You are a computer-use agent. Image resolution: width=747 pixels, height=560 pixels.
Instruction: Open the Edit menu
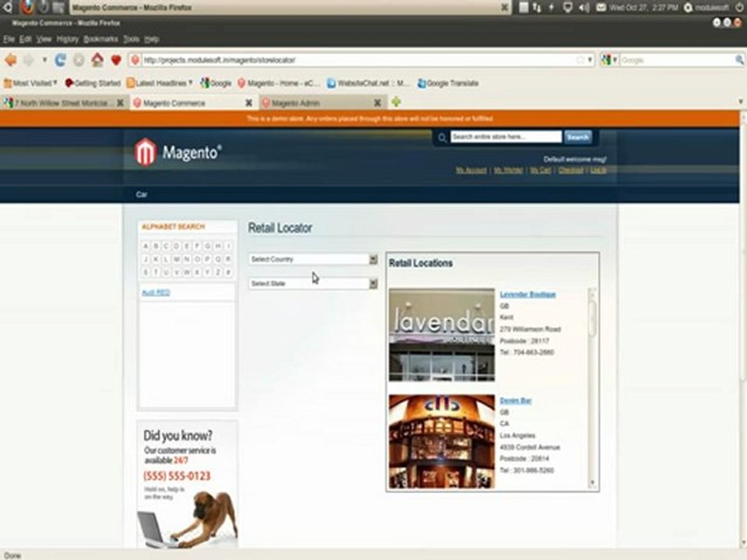tap(25, 40)
